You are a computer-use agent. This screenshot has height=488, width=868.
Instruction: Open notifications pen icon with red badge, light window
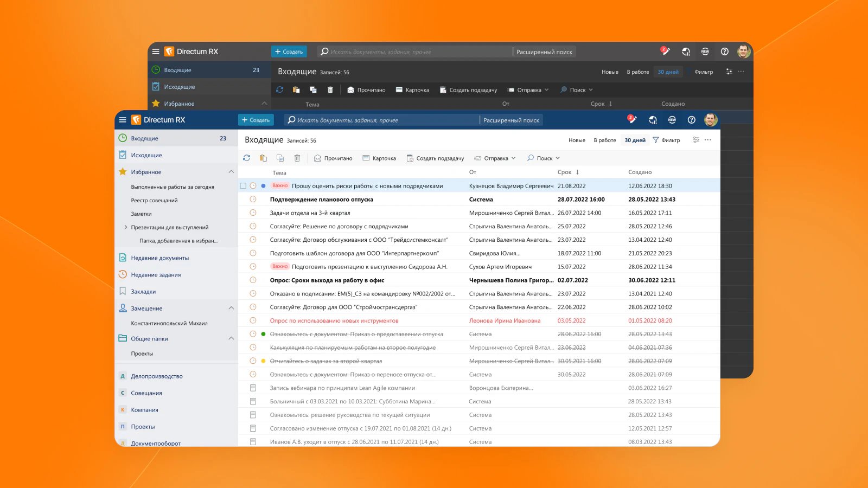click(x=632, y=119)
